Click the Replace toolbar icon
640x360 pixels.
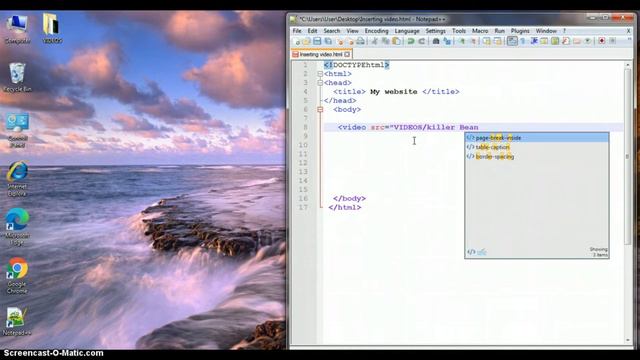447,41
